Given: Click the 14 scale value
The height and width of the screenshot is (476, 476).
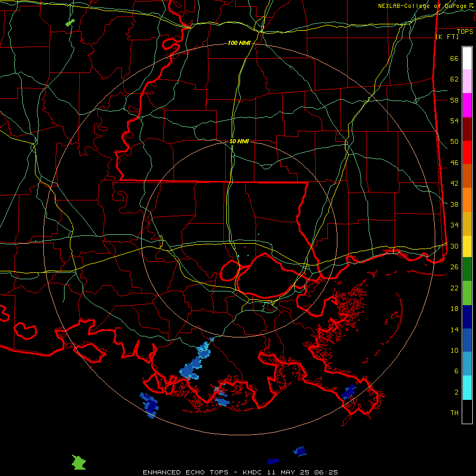Looking at the screenshot, I should pos(454,329).
